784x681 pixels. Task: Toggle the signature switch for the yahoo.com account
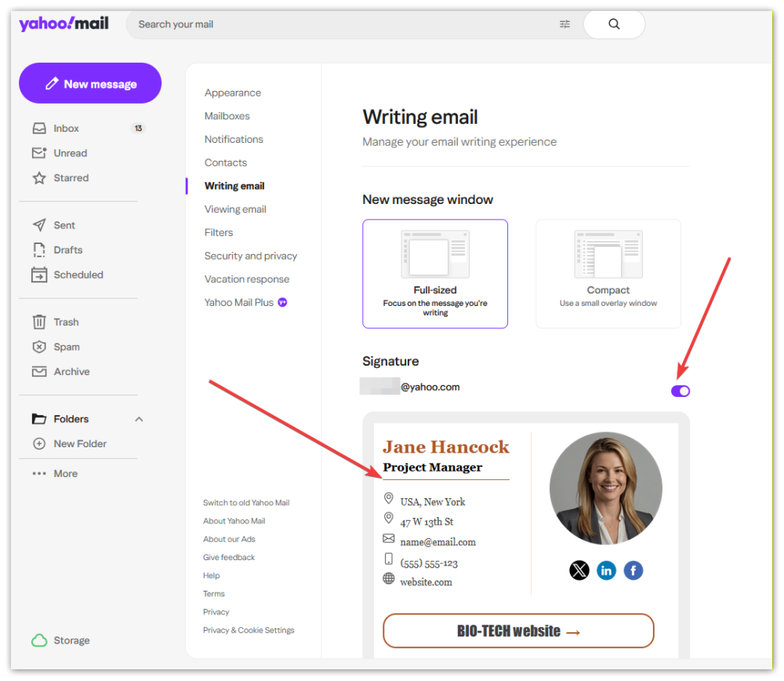pos(680,391)
